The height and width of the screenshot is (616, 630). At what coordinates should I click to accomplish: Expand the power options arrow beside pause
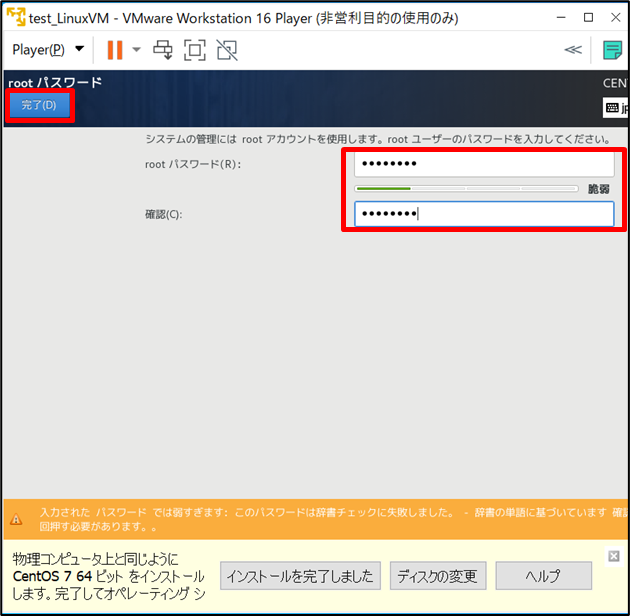[x=137, y=50]
